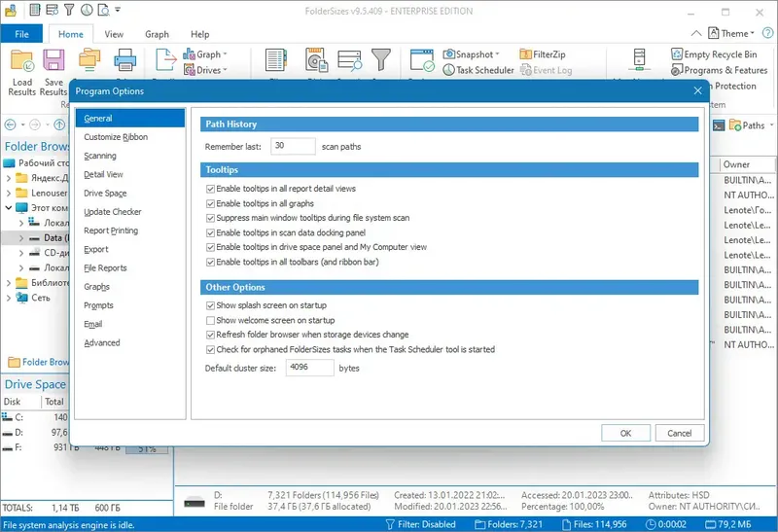Click the OK button
This screenshot has height=532, width=778.
click(625, 433)
